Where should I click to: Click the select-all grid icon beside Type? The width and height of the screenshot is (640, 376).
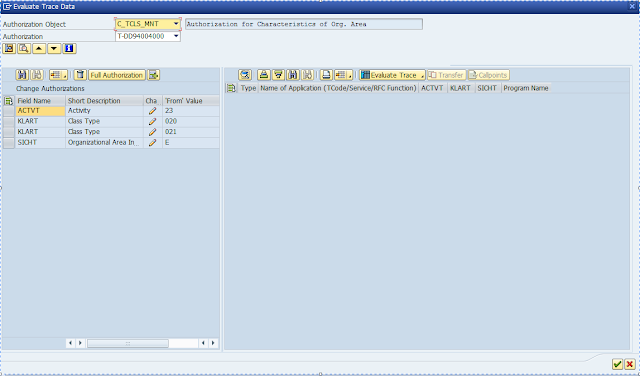tap(231, 88)
